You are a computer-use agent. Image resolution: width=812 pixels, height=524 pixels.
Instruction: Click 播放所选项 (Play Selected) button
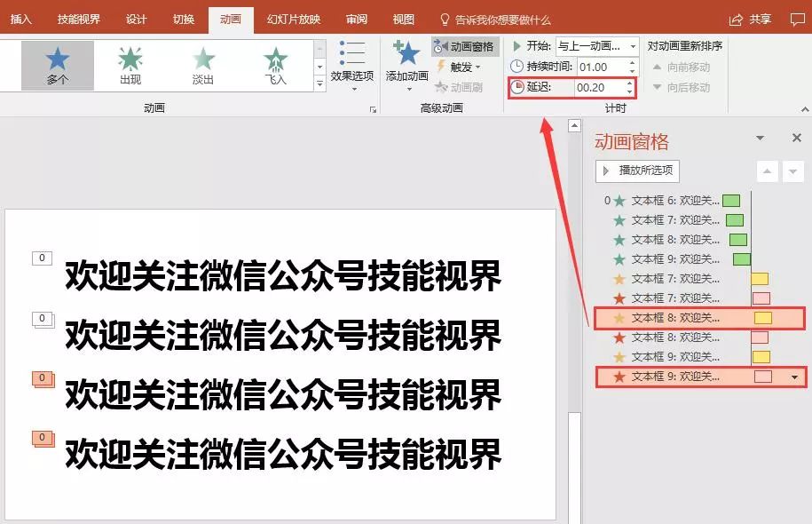click(x=637, y=171)
